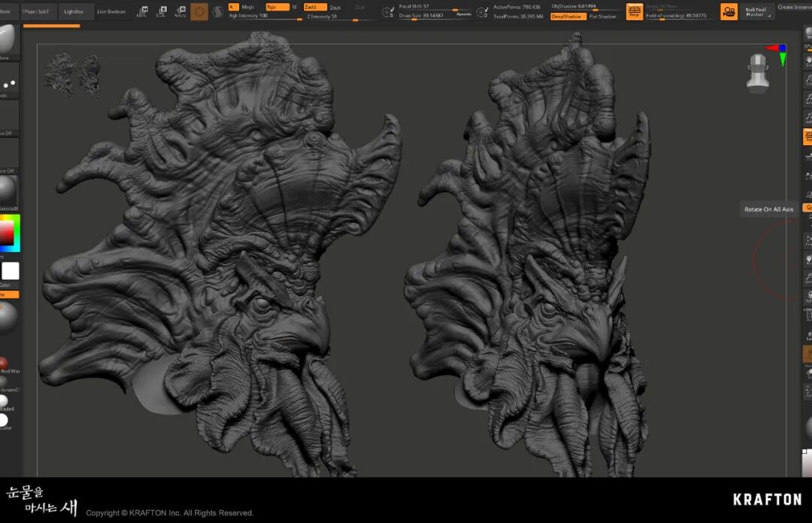Select the Rotate transform icon
The height and width of the screenshot is (523, 812).
tap(180, 11)
